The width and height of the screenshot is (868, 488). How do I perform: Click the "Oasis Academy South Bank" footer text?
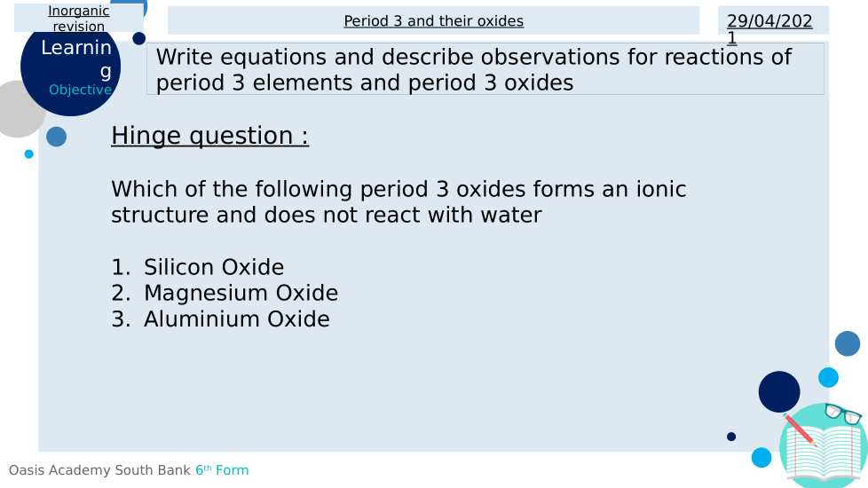[x=99, y=470]
